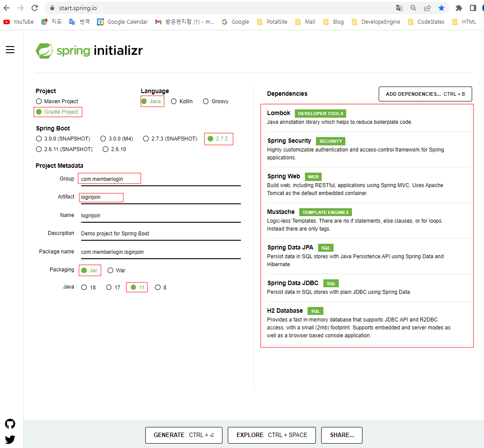Click the spring initializr logo
484x448 pixels.
[89, 51]
